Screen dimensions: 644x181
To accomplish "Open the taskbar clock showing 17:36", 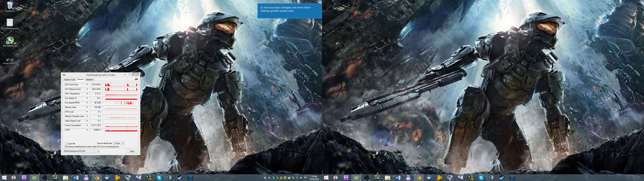I will coord(314,178).
